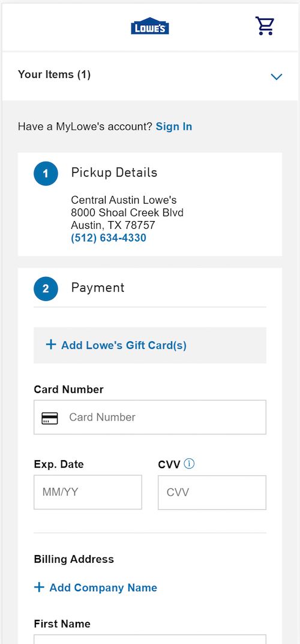The image size is (300, 644).
Task: Click the step 2 circle badge
Action: pos(46,288)
